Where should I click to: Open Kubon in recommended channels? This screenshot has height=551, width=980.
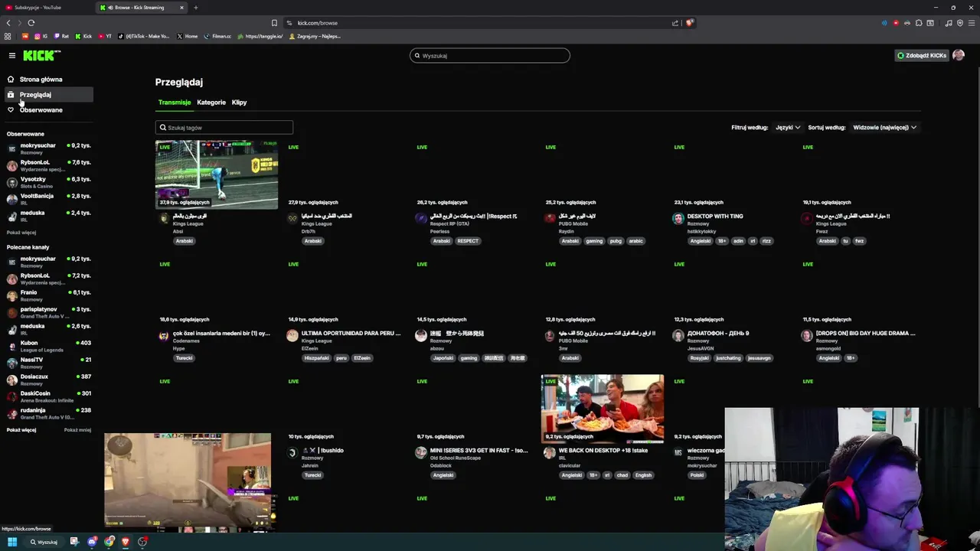pos(48,346)
